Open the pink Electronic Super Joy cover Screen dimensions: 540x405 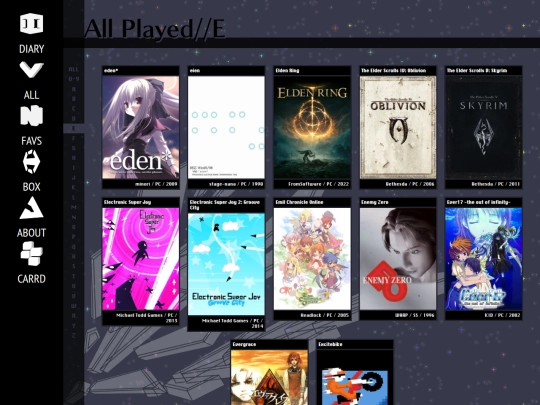[x=141, y=259]
